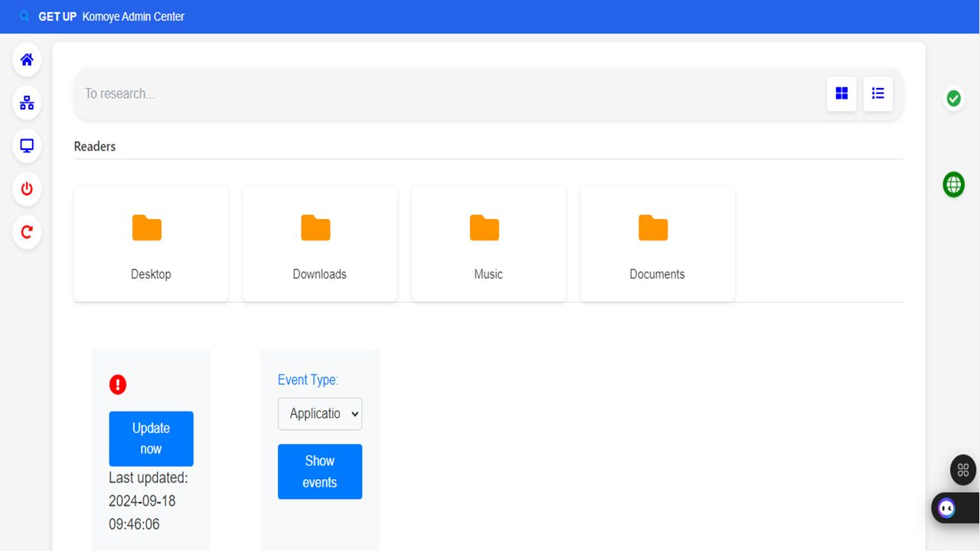980x551 pixels.
Task: Click the red power sidebar icon
Action: [x=27, y=188]
